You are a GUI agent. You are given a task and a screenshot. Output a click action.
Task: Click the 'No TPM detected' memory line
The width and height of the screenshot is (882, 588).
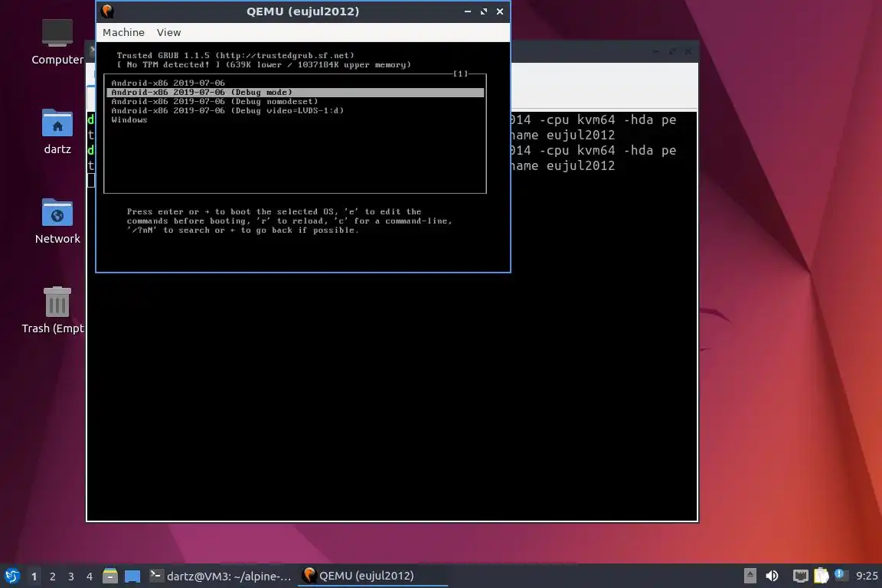264,65
